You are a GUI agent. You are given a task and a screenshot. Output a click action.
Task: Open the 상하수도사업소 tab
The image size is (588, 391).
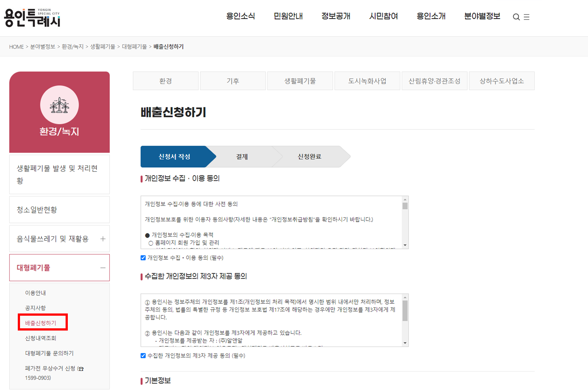(502, 81)
